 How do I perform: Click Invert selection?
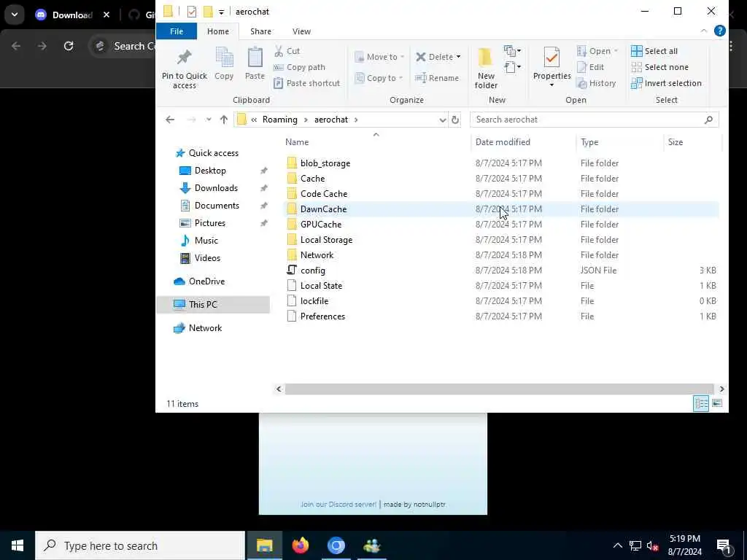click(666, 83)
